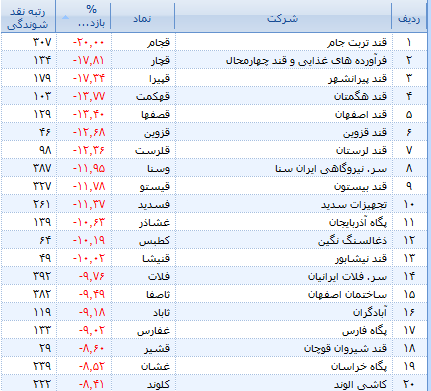The image size is (431, 391).
Task: Select company پگاه خراسان
Action: tap(359, 366)
